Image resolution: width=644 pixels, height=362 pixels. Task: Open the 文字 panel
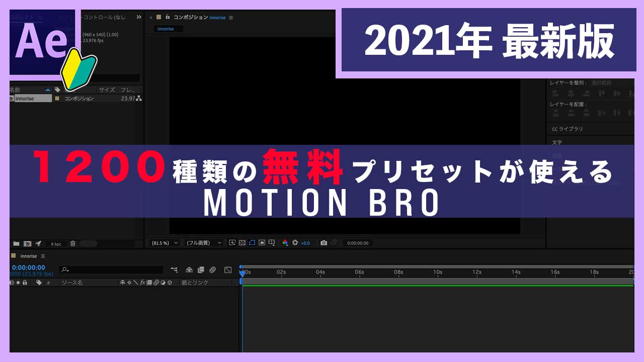point(557,143)
